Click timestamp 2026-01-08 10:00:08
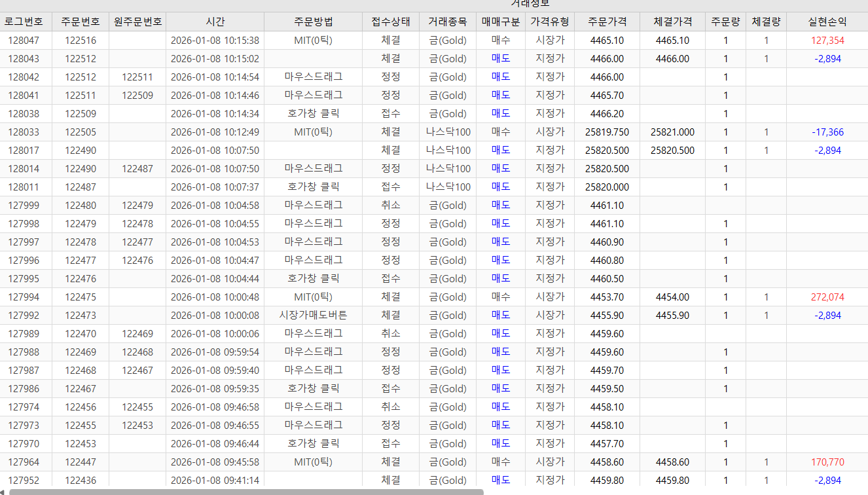 215,315
